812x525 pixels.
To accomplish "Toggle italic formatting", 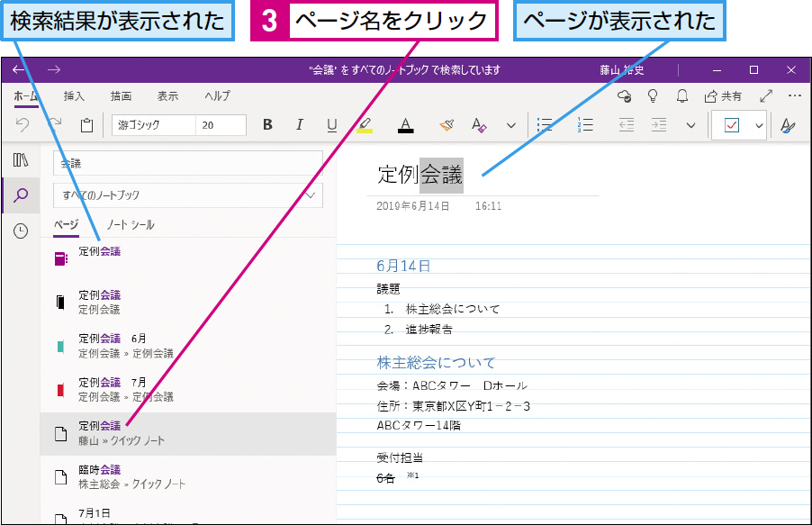I will pos(299,125).
